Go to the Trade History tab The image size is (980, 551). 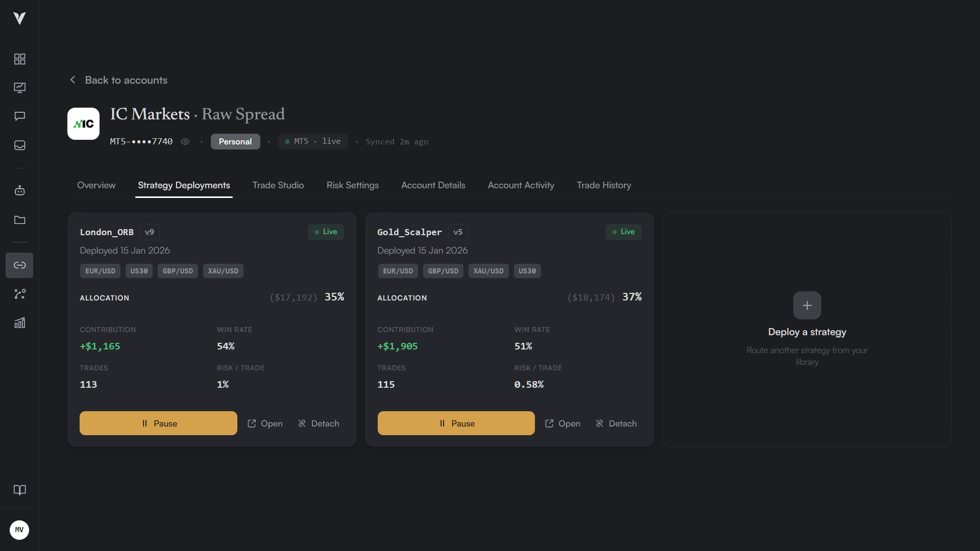coord(604,185)
